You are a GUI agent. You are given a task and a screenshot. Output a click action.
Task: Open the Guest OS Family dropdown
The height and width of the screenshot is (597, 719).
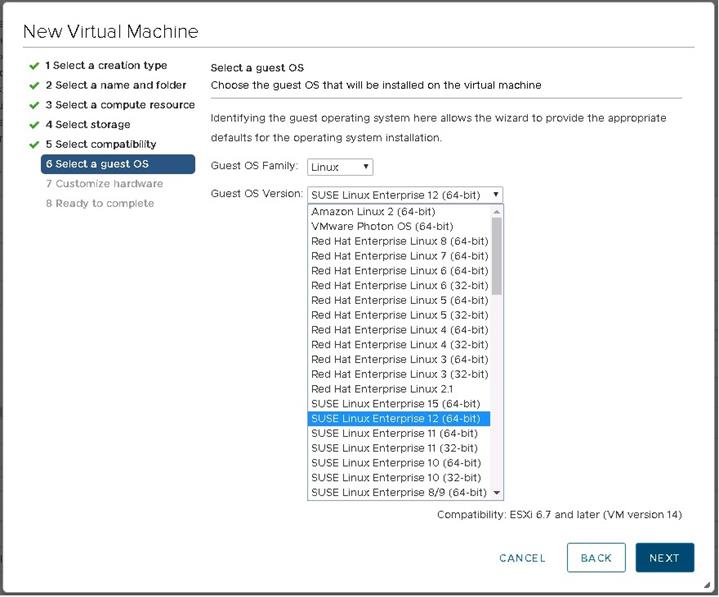click(340, 167)
